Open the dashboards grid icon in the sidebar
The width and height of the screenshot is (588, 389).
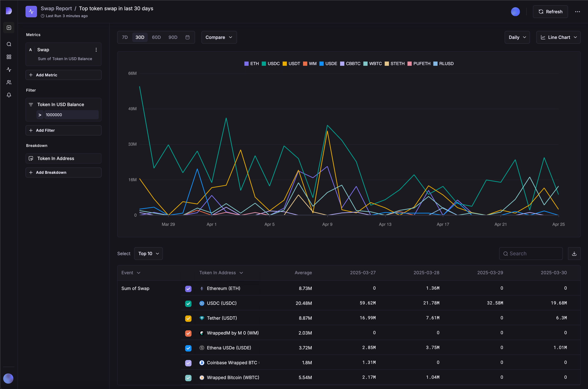point(9,57)
